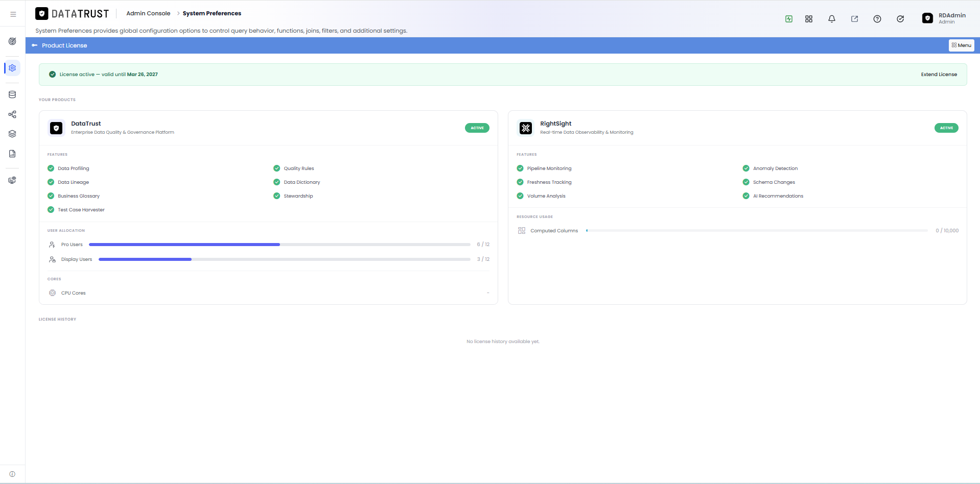Click the RDAdmin avatar shield icon

(x=927, y=18)
